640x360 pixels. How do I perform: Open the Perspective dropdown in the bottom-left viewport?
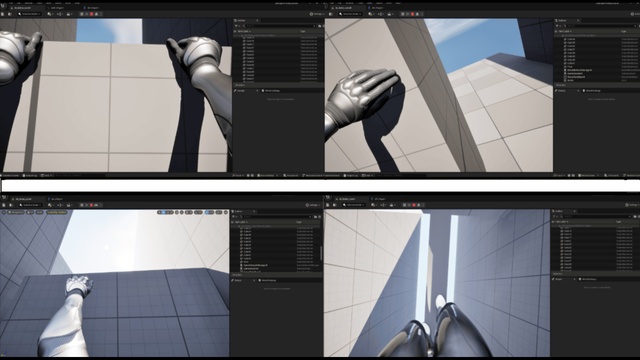(16, 212)
